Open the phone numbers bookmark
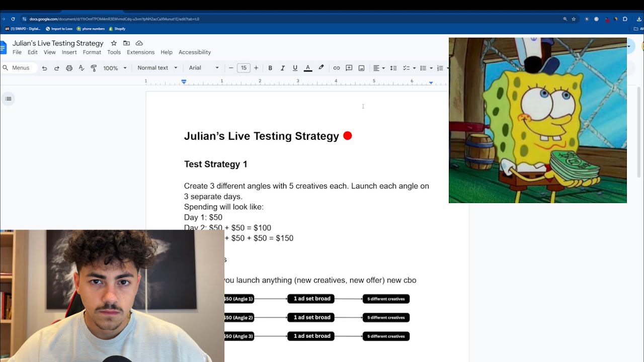The image size is (644, 362). click(91, 29)
